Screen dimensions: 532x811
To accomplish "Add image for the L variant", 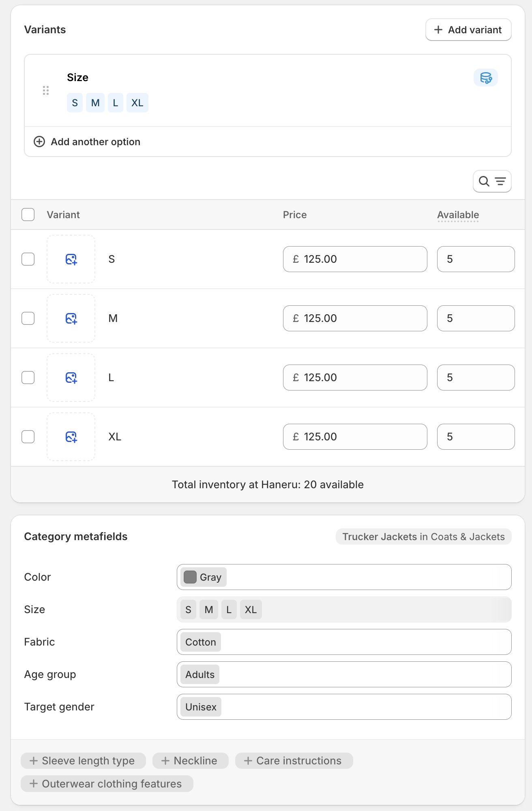I will [x=71, y=378].
